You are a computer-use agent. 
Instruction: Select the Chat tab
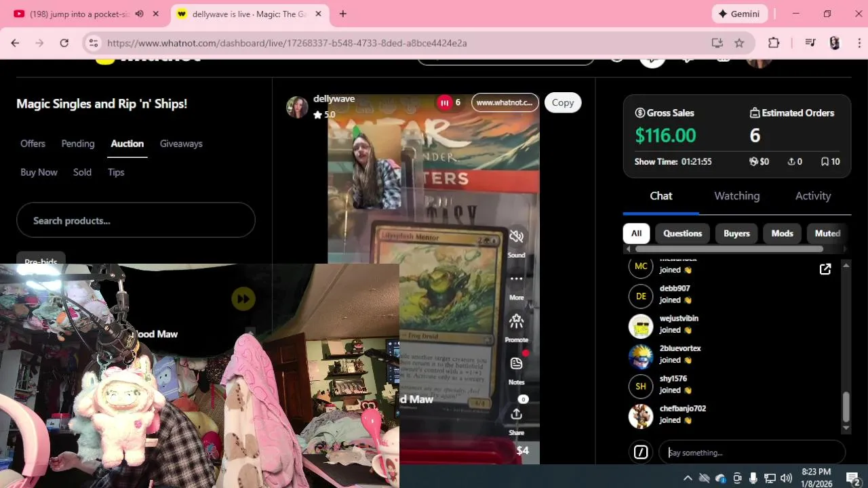[x=661, y=196]
